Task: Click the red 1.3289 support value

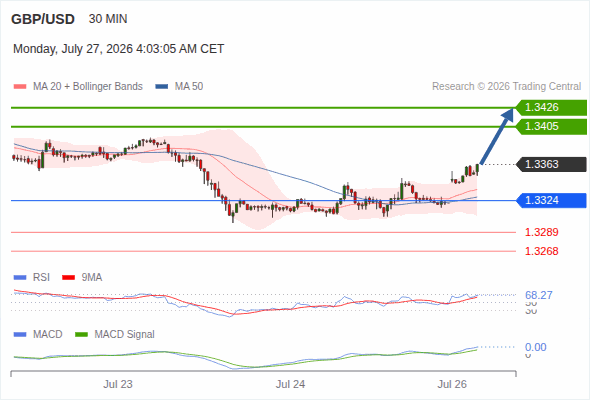Action: pos(541,232)
